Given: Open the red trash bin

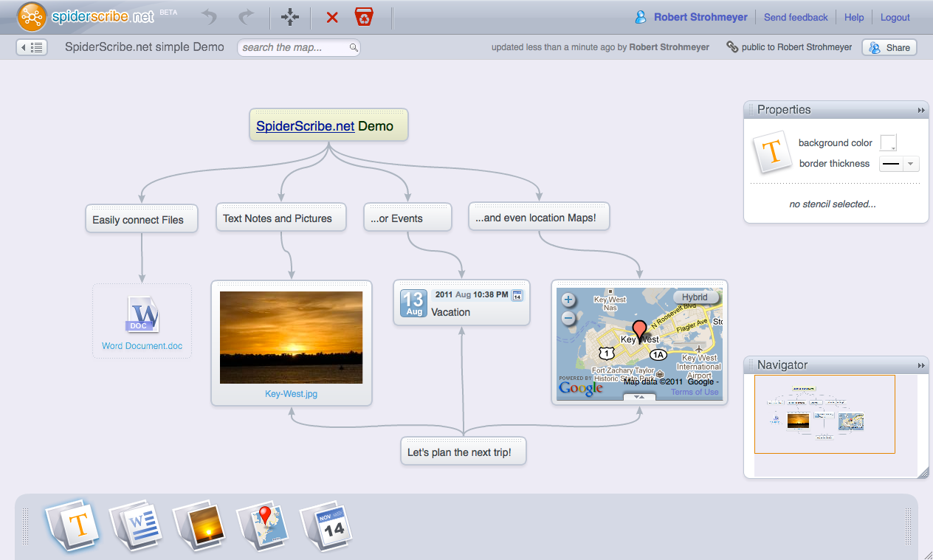Looking at the screenshot, I should 364,16.
